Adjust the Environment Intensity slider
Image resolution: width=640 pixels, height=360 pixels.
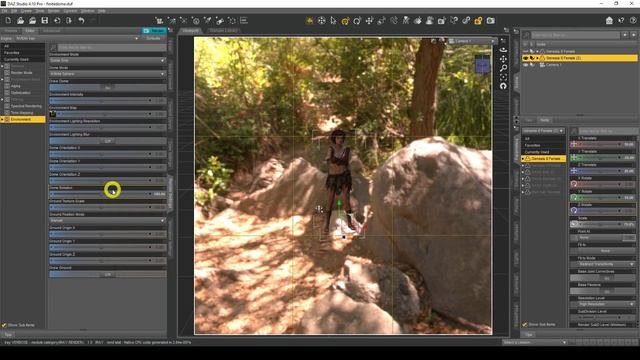point(108,100)
